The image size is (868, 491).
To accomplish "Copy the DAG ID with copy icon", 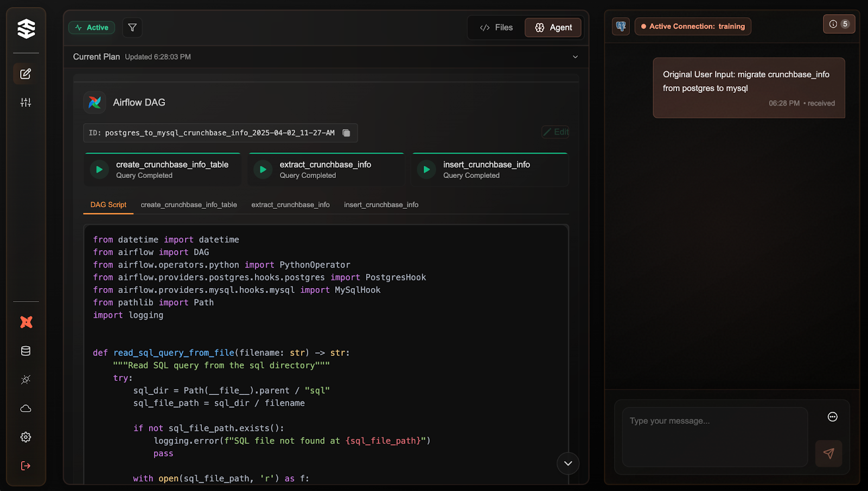I will coord(346,133).
